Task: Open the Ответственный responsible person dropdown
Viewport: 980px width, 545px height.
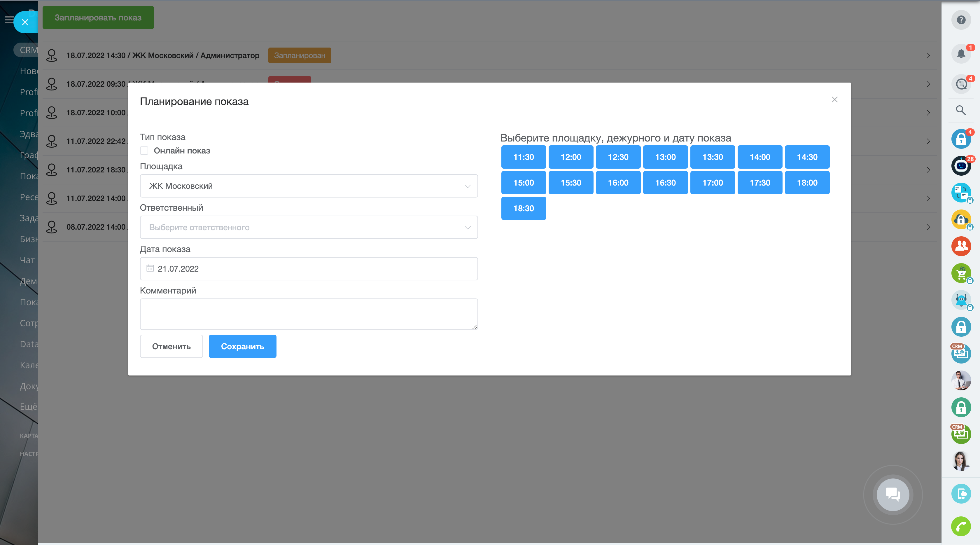Action: point(309,227)
